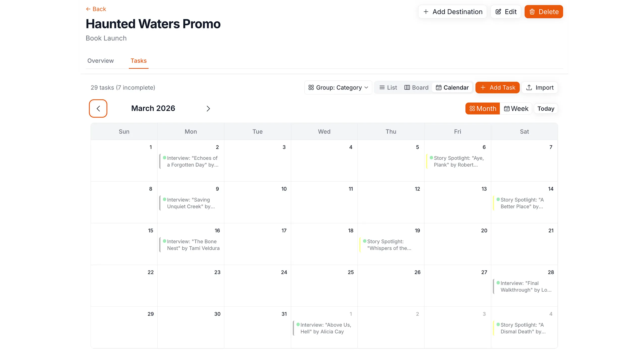Click the Add Task plus icon
This screenshot has height=362, width=644.
click(x=483, y=87)
